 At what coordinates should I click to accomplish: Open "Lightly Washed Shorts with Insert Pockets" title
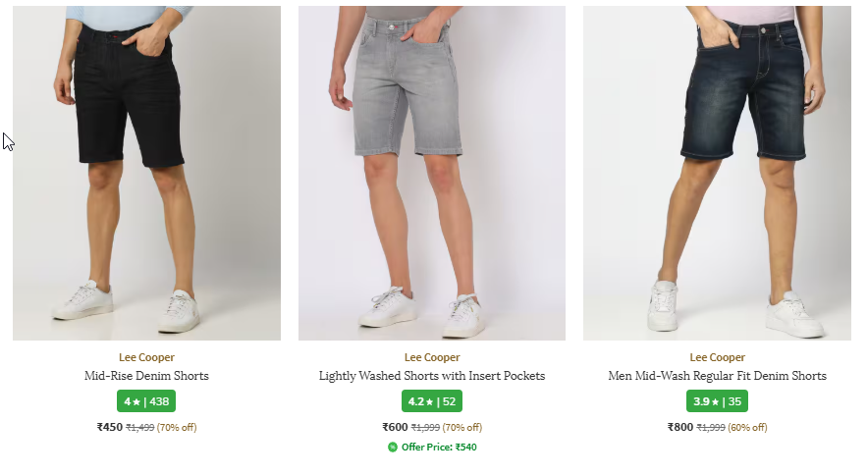[432, 376]
